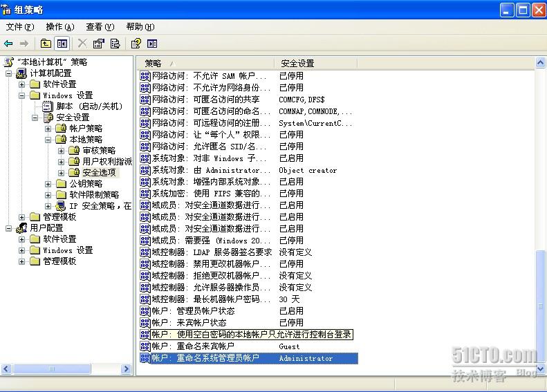The width and height of the screenshot is (547, 392).
Task: Collapse the 本地策略 tree node
Action: tap(48, 140)
